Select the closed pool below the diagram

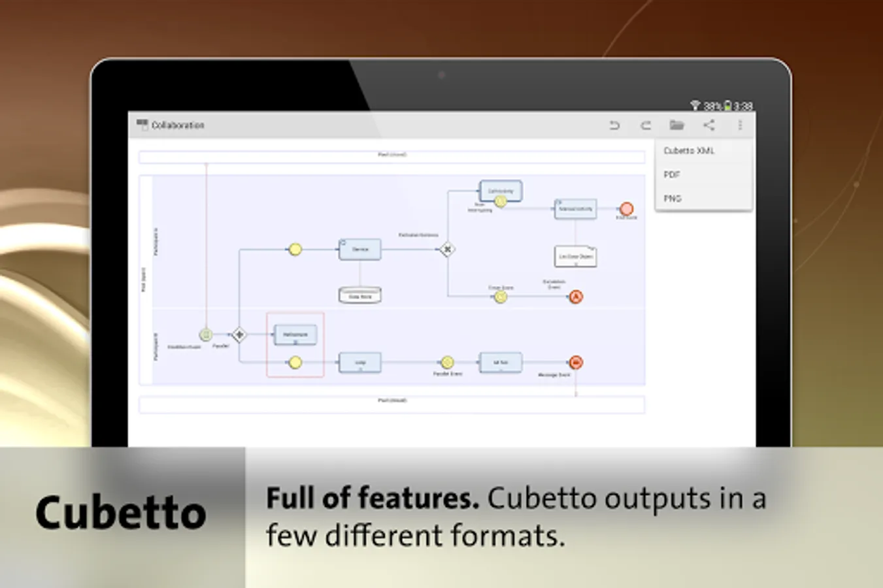point(392,404)
